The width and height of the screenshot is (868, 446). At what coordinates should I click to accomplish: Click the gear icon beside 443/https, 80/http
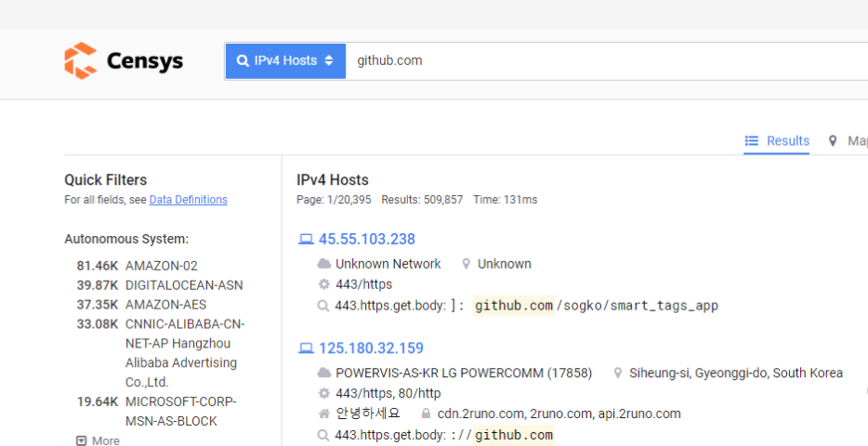click(x=323, y=393)
